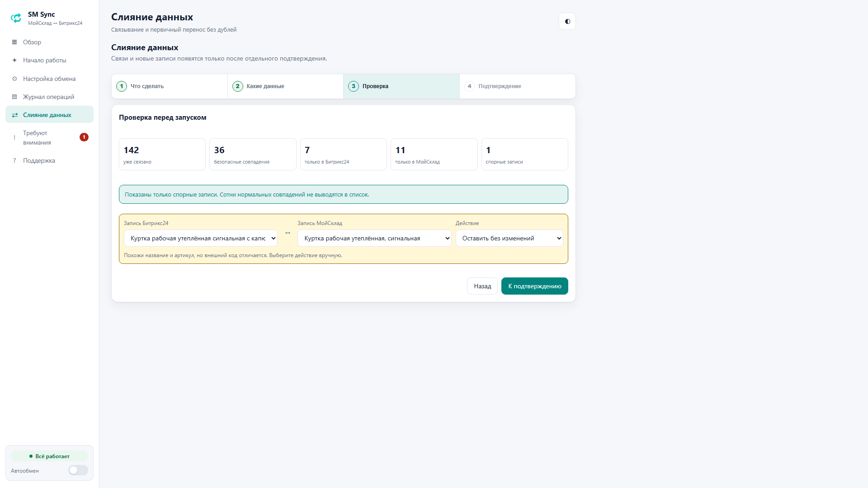The width and height of the screenshot is (868, 488).
Task: Click the 7 только в Битрикс24 card
Action: click(344, 155)
